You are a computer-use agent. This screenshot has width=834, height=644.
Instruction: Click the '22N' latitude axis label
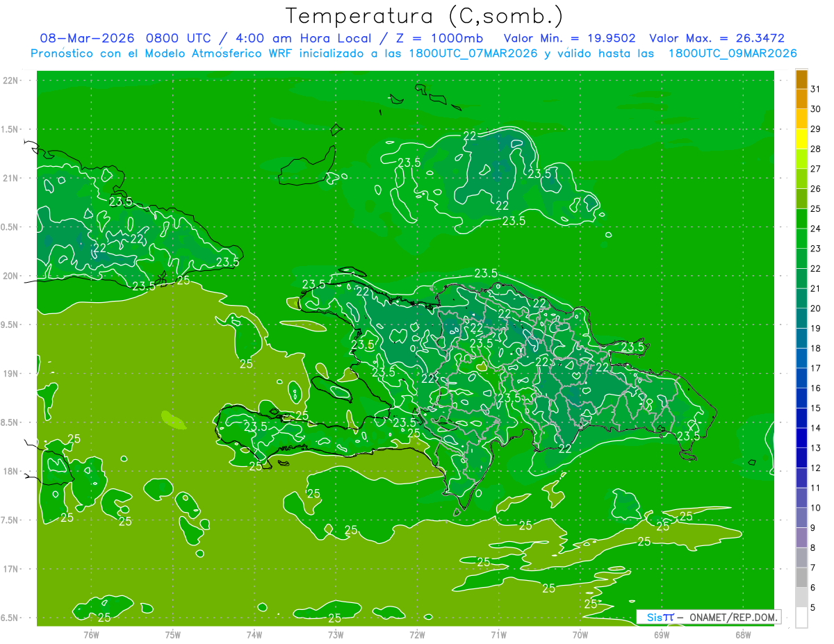(x=11, y=81)
